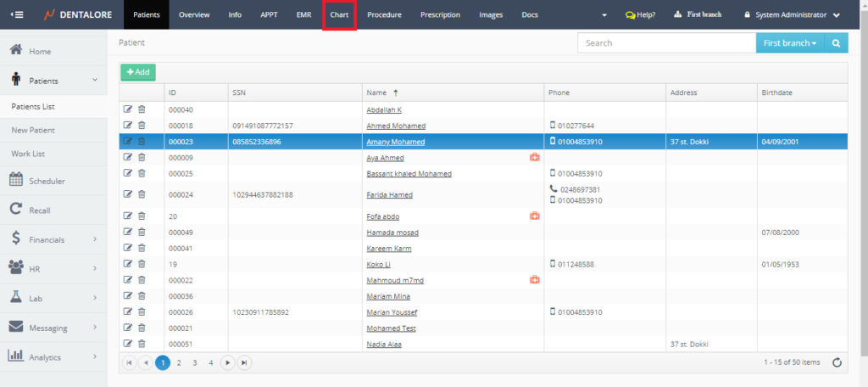Go to the last page of patients
Screen dimensions: 868x387
click(x=244, y=362)
